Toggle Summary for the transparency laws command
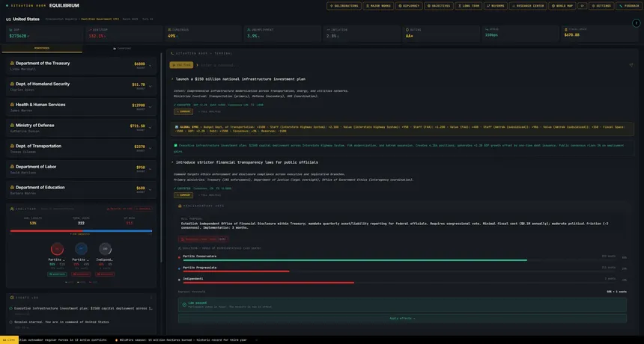The width and height of the screenshot is (644, 344). click(183, 195)
